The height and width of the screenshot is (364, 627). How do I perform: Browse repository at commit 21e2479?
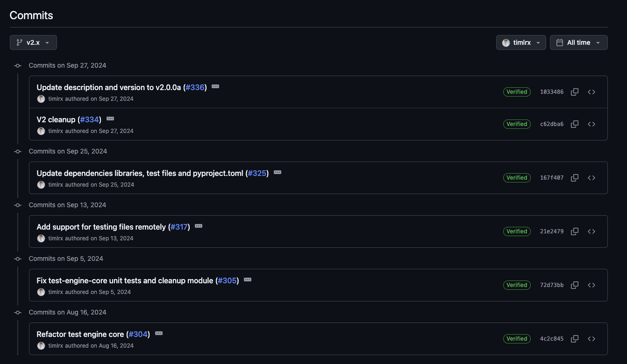(x=591, y=231)
